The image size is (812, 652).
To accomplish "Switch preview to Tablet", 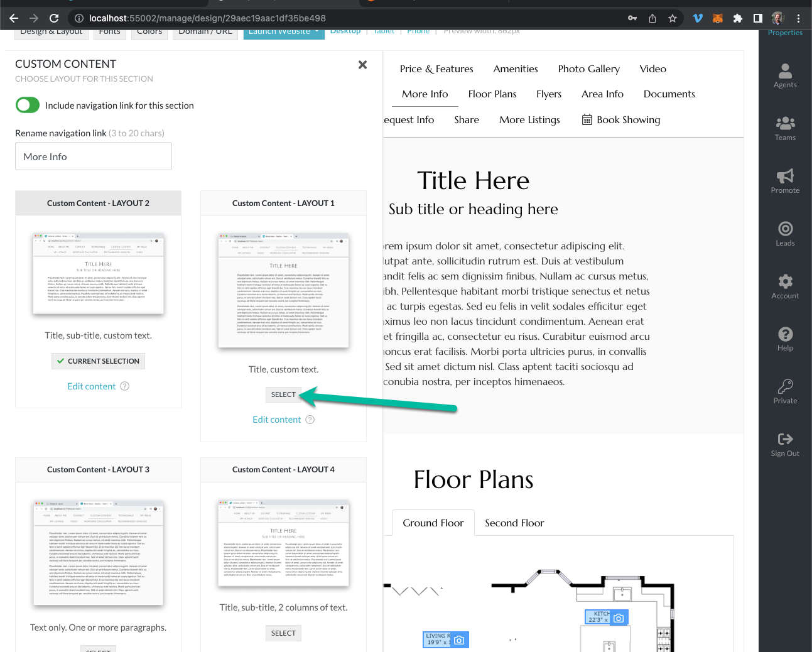I will click(x=384, y=31).
